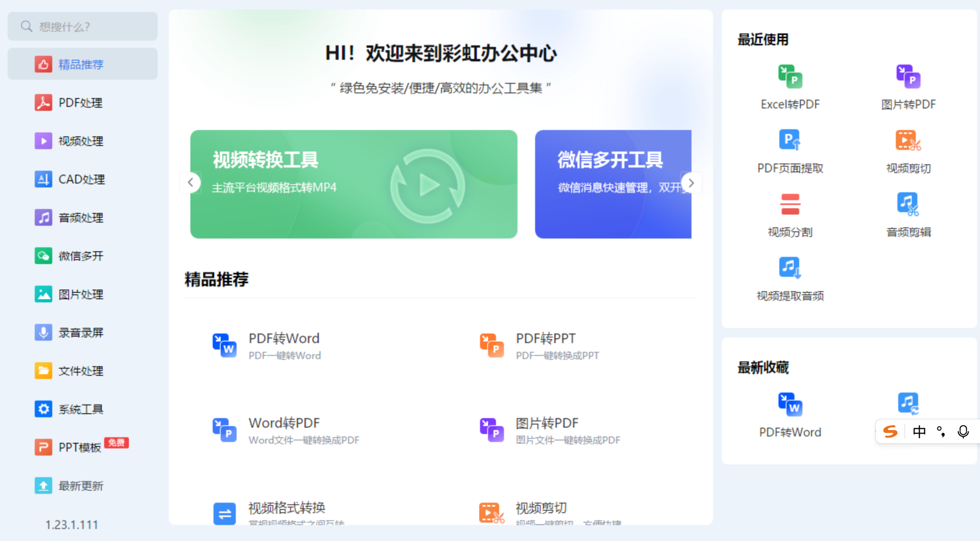The width and height of the screenshot is (980, 541).
Task: Open the 微信多开 sidebar section
Action: [x=81, y=256]
